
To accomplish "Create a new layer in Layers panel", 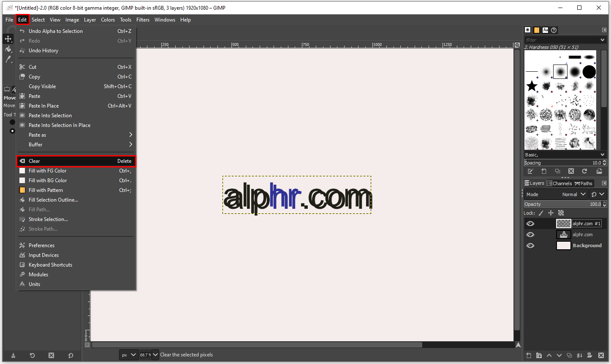I will [x=529, y=356].
